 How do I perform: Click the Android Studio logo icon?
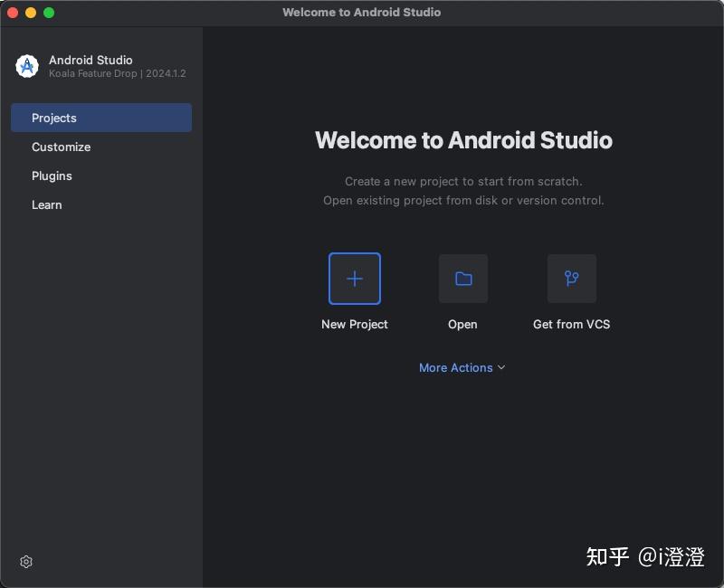tap(25, 65)
